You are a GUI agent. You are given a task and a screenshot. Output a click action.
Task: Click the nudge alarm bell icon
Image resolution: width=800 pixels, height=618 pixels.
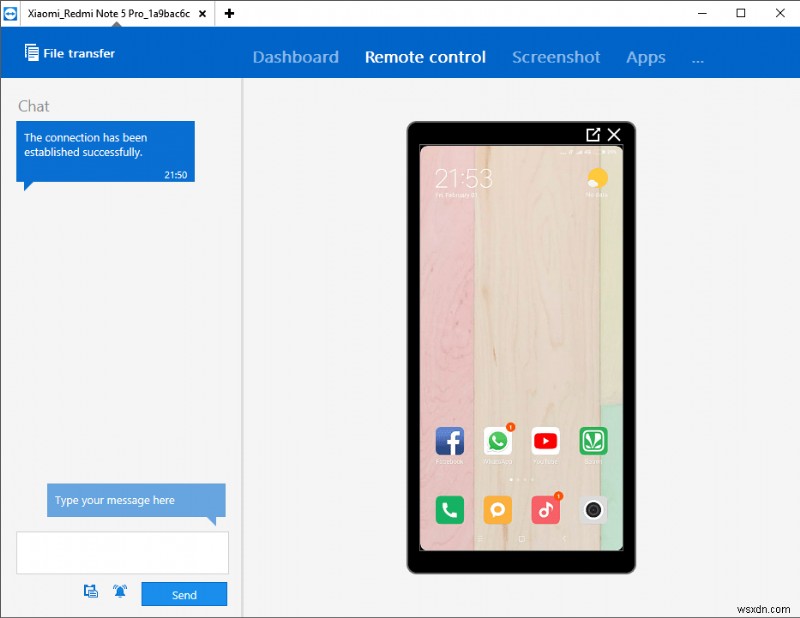(120, 591)
